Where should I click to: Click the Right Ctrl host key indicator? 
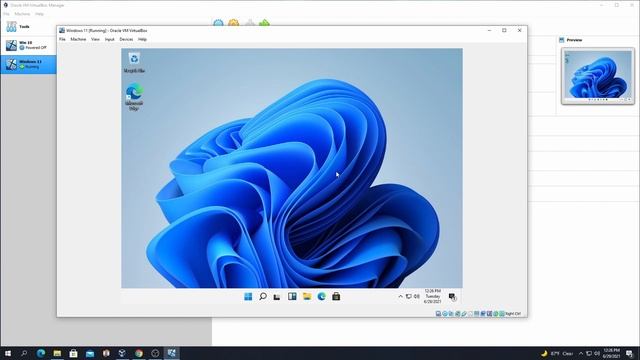tap(513, 313)
